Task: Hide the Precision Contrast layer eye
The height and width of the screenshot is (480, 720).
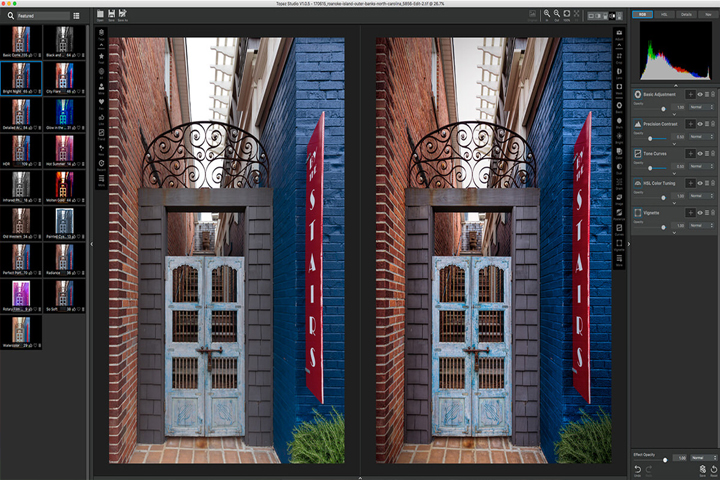Action: [x=700, y=124]
